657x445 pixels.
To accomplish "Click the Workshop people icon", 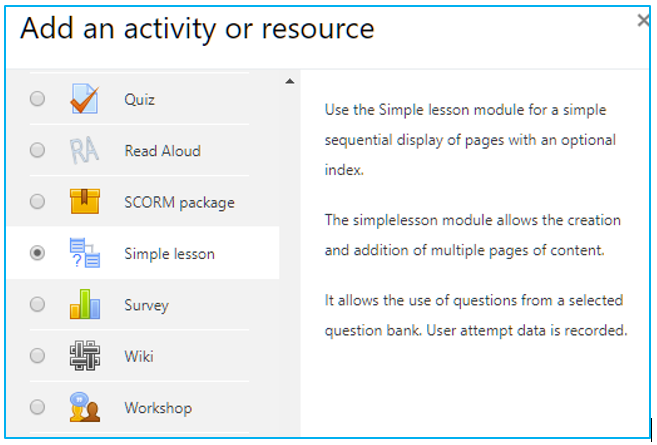I will (x=85, y=406).
